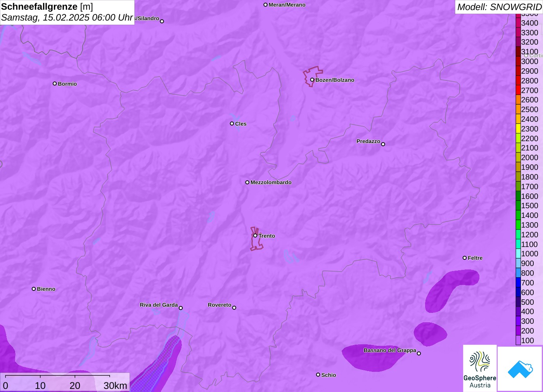The image size is (543, 392).
Task: Click the '1200' legend value
Action: pos(530,235)
